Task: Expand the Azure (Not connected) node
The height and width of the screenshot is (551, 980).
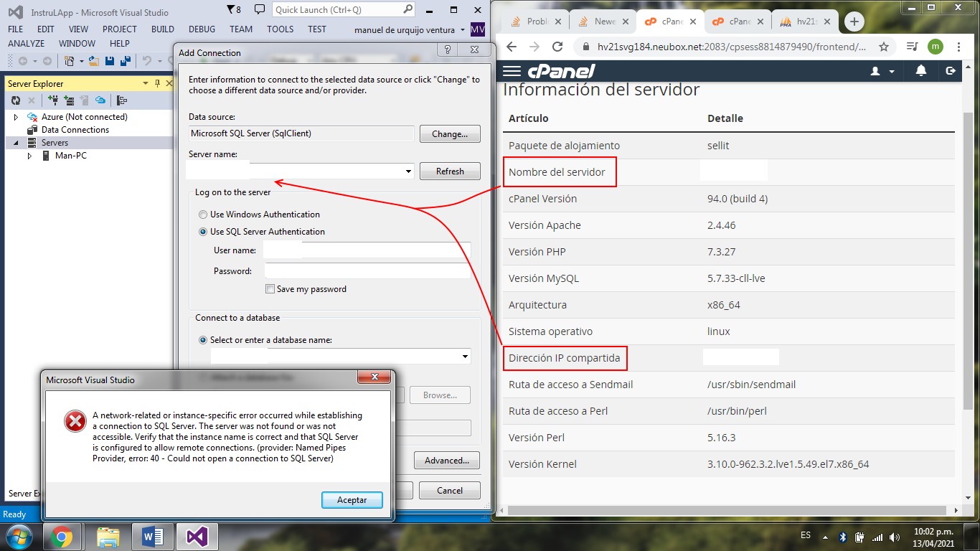Action: coord(16,117)
